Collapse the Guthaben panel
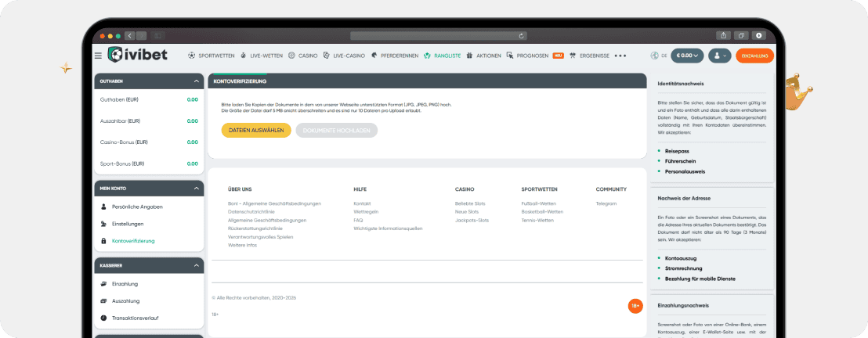This screenshot has height=338, width=868. click(196, 81)
